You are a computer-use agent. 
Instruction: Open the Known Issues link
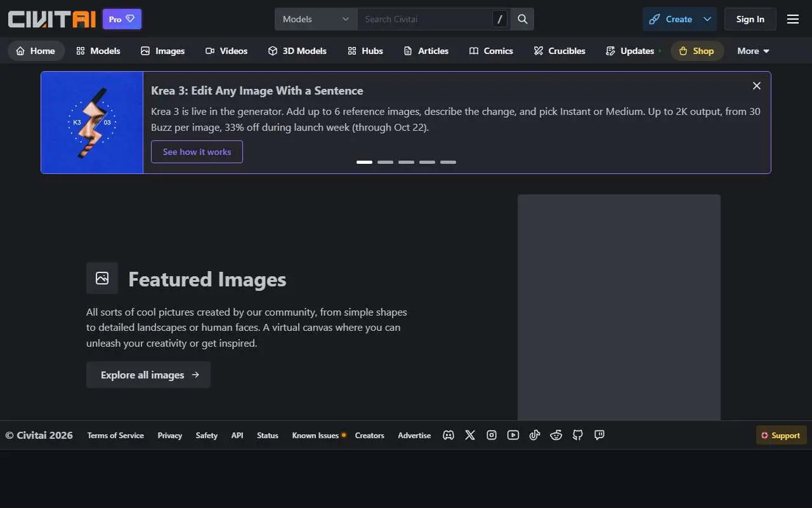315,436
